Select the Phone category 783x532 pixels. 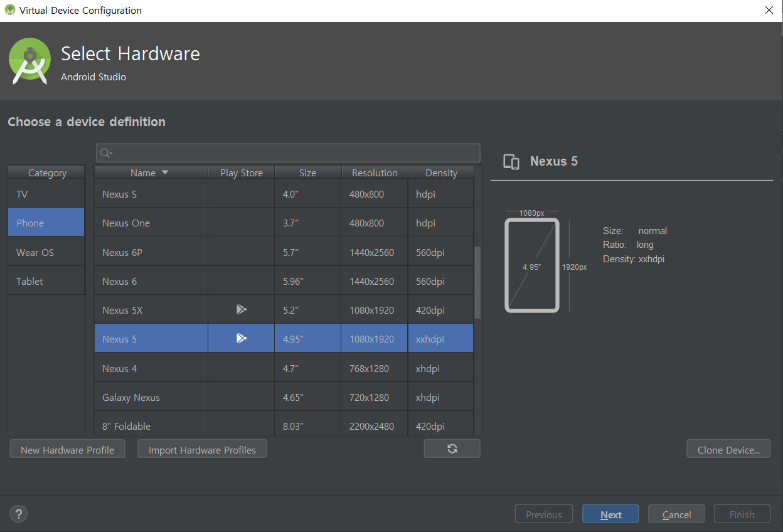[x=46, y=223]
